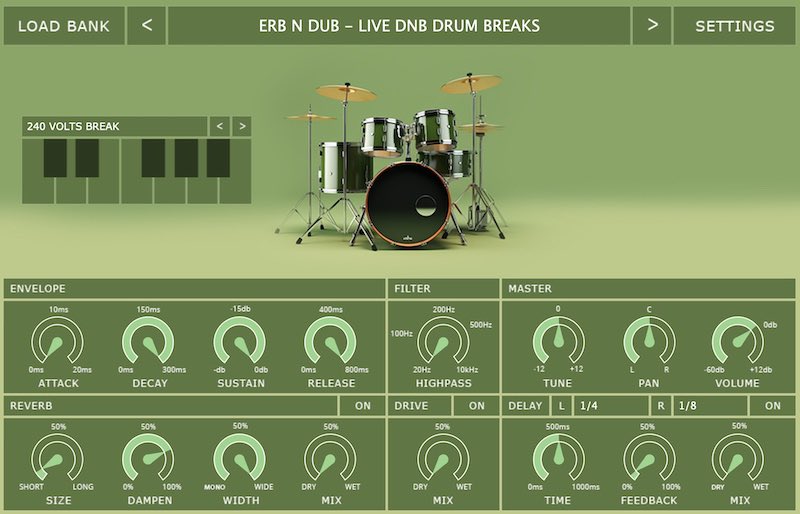
Task: Play the first white piano key
Action: tap(38, 191)
